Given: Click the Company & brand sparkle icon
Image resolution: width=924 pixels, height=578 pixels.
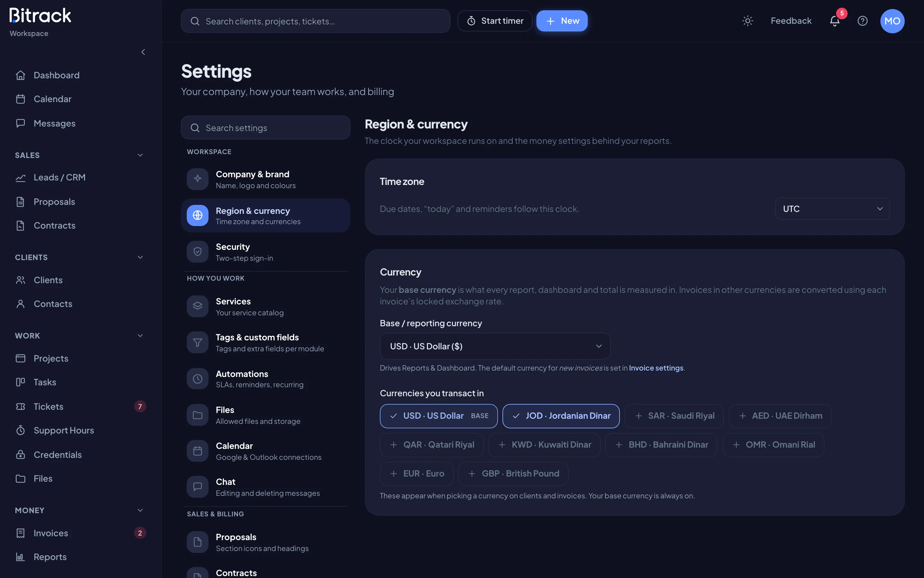Looking at the screenshot, I should coord(197,179).
